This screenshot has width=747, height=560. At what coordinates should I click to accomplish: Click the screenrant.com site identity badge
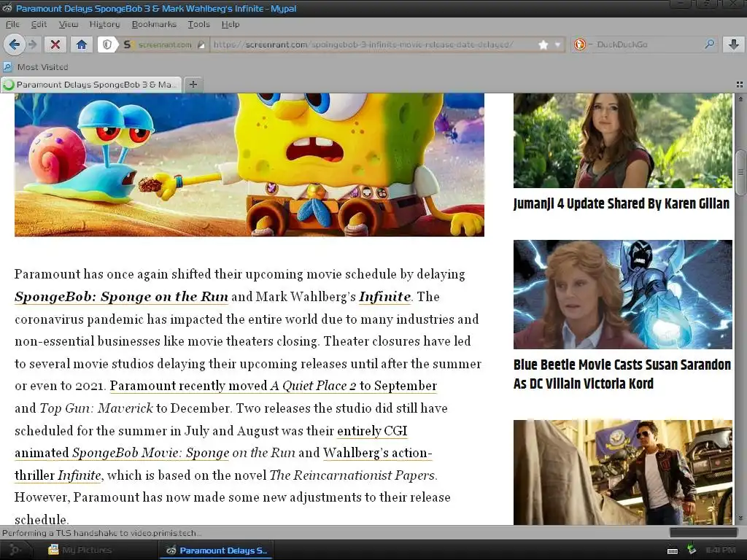tap(164, 44)
